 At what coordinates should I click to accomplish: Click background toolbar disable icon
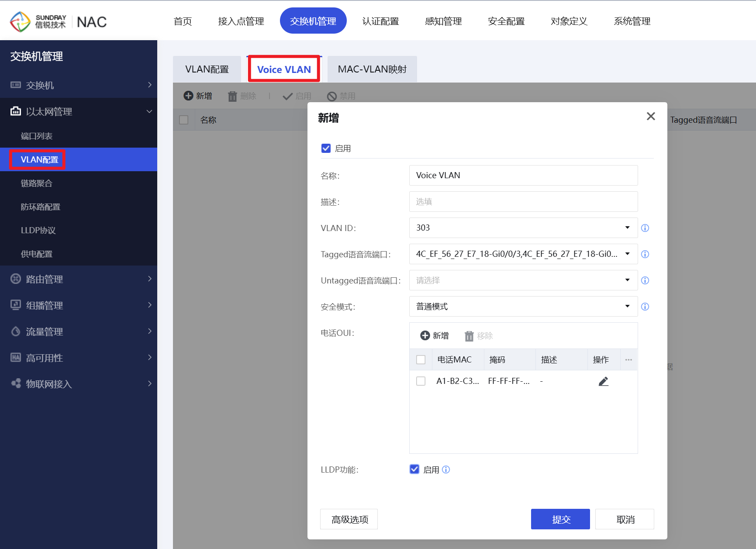332,96
